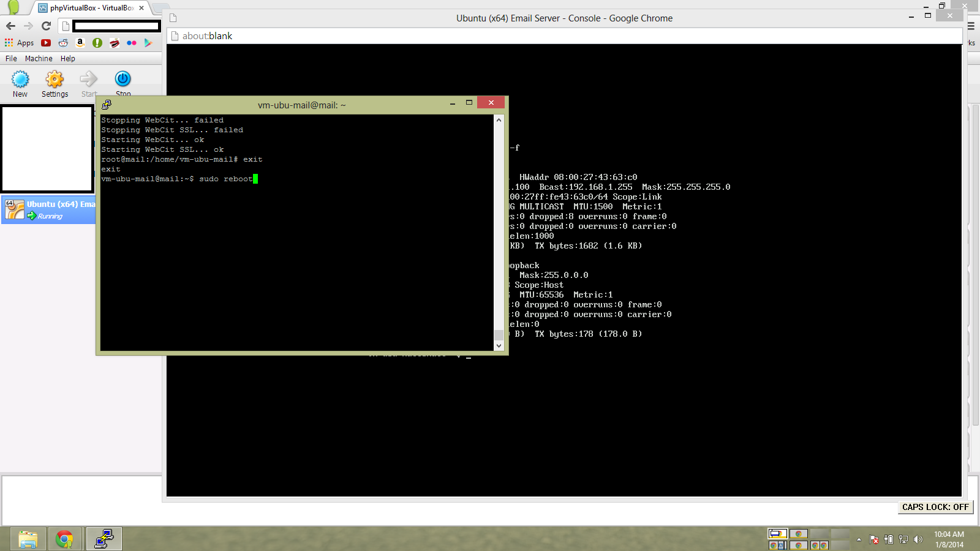Open the File menu
Screen dimensions: 980x551
(11, 59)
